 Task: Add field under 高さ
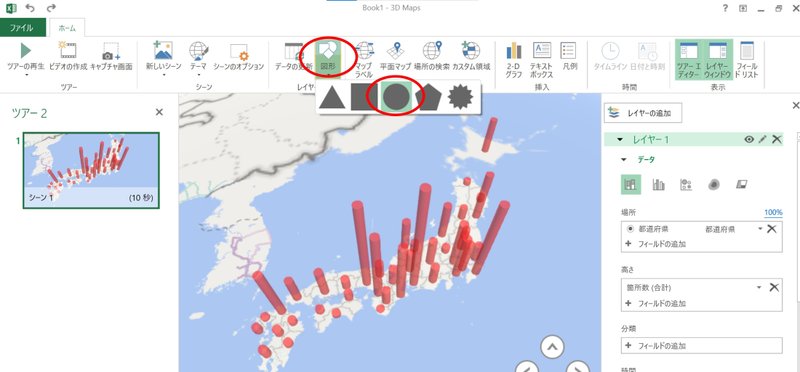pos(657,303)
